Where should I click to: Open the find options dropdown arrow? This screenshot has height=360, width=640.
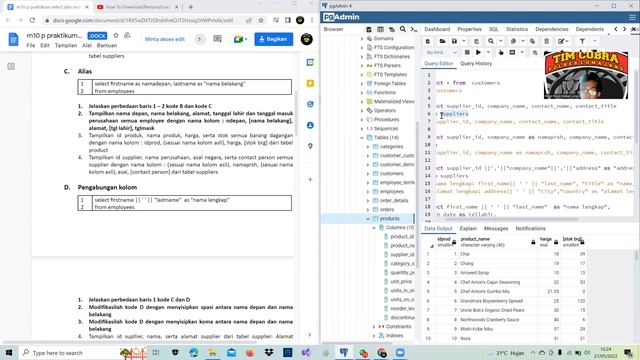[501, 41]
